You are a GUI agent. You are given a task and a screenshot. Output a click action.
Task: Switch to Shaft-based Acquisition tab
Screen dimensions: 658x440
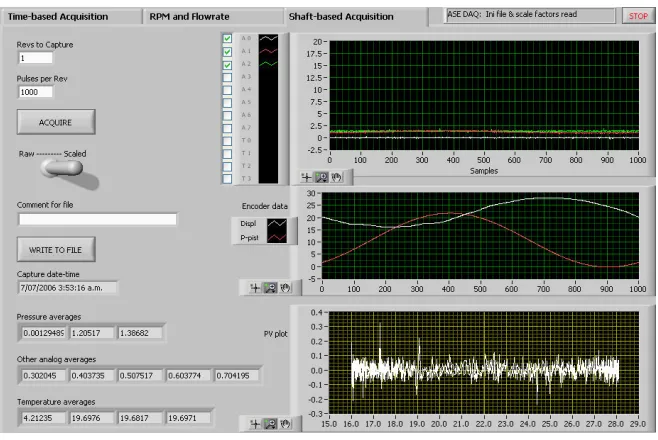356,17
